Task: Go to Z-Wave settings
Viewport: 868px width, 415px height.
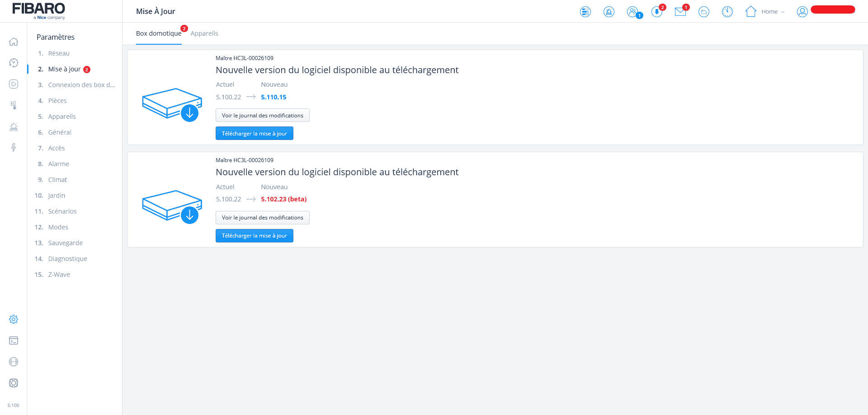Action: coord(59,275)
